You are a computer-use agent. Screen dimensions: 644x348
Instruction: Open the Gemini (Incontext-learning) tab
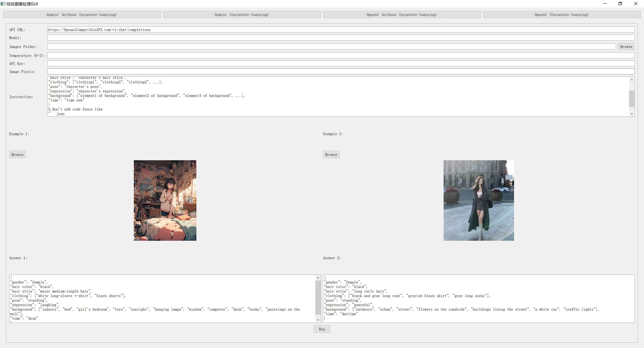point(242,15)
